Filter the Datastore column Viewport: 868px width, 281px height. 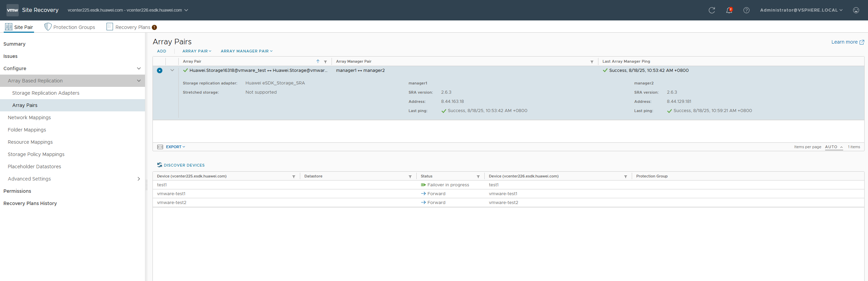pyautogui.click(x=410, y=176)
